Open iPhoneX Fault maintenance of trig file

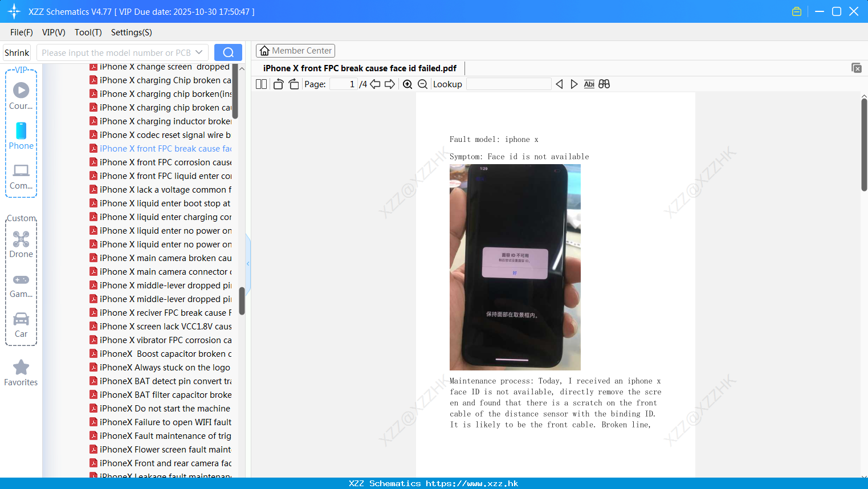pos(160,436)
